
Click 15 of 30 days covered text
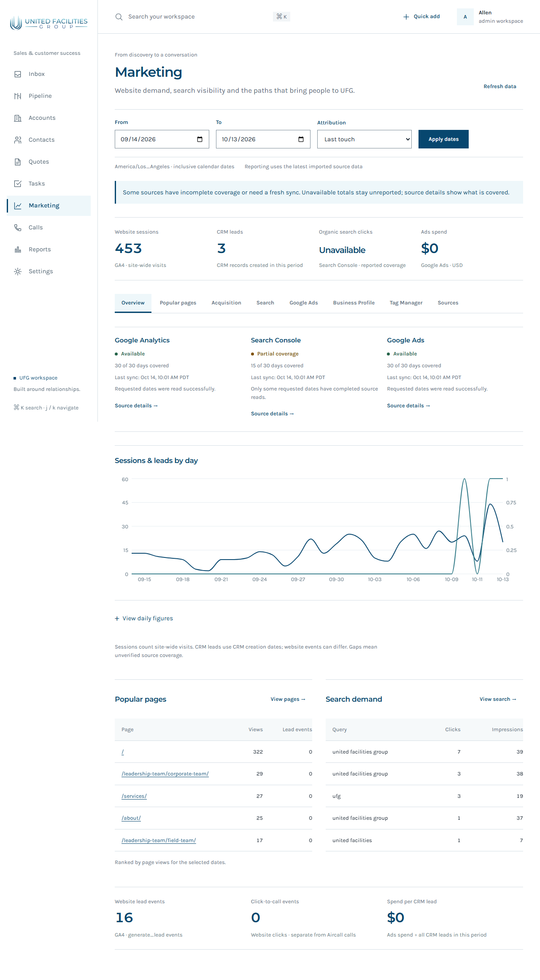pos(277,366)
